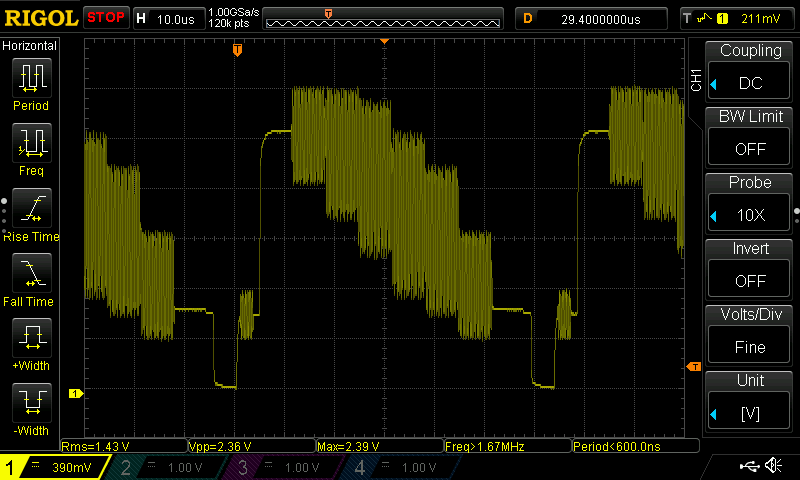Open the Probe 10X ratio selector
This screenshot has height=480, width=800.
[750, 203]
